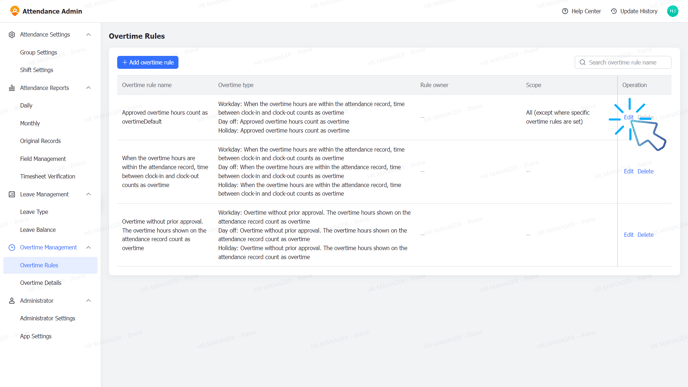Click the Overtime type column header
This screenshot has width=688, height=387.
coord(236,85)
